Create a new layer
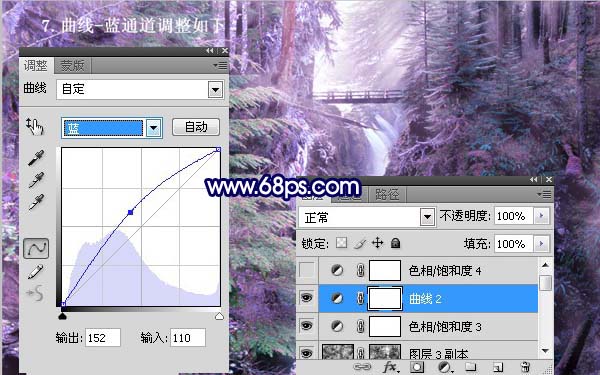The image size is (600, 375). (x=497, y=367)
